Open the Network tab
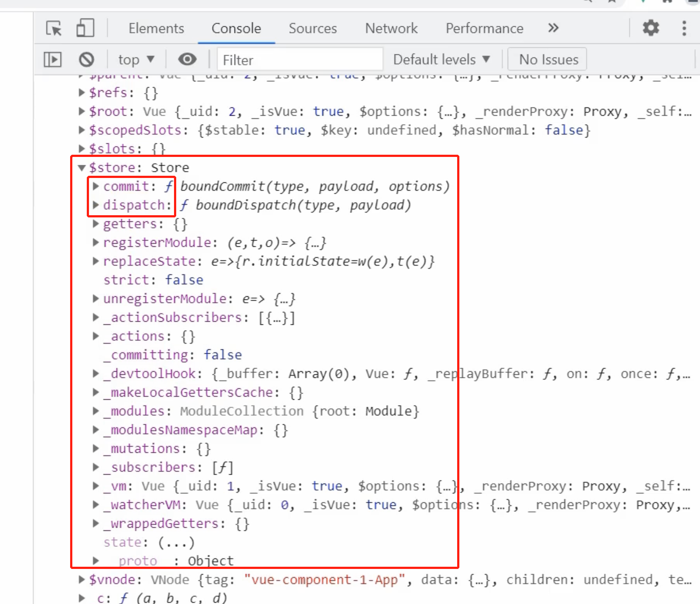This screenshot has height=604, width=700. tap(391, 28)
